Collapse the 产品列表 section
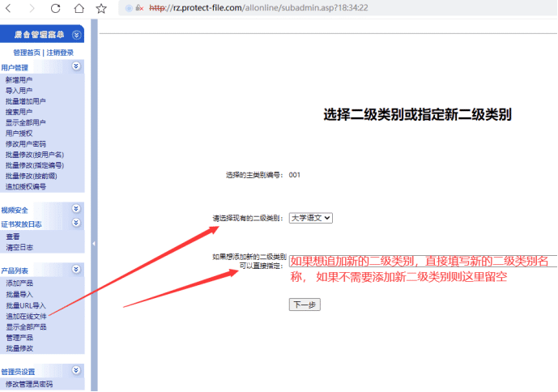The height and width of the screenshot is (392, 558). point(76,269)
